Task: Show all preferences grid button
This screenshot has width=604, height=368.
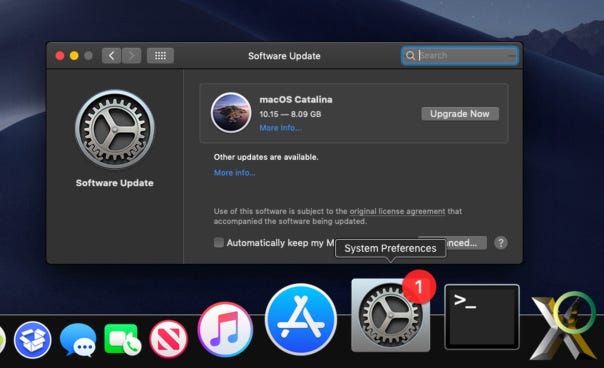Action: pos(160,56)
